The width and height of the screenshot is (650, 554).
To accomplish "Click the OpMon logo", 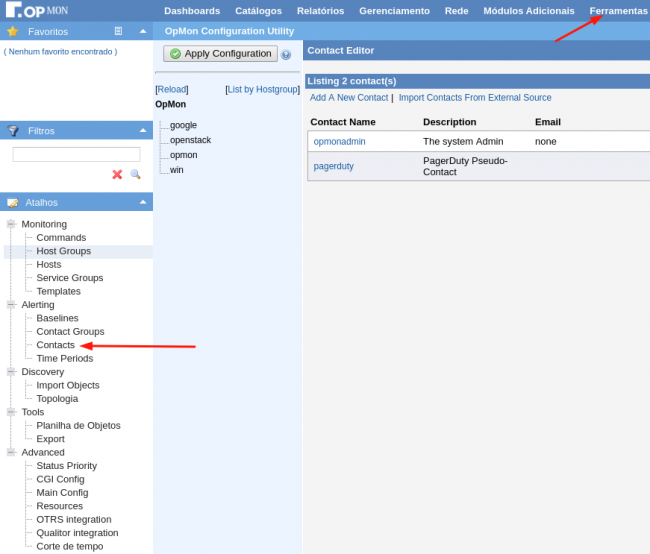I will click(x=36, y=10).
